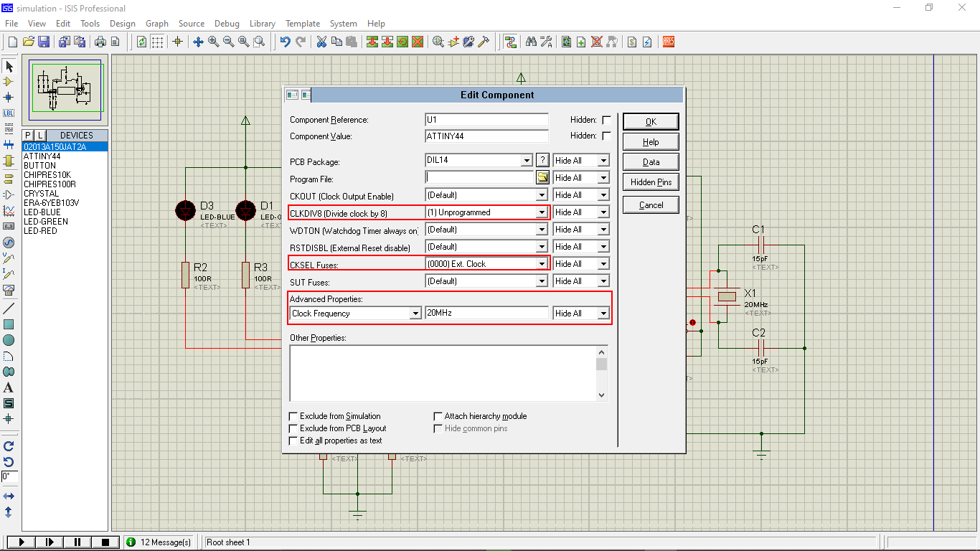Toggle Hidden checkbox for Component Reference
The image size is (980, 551).
(x=606, y=121)
